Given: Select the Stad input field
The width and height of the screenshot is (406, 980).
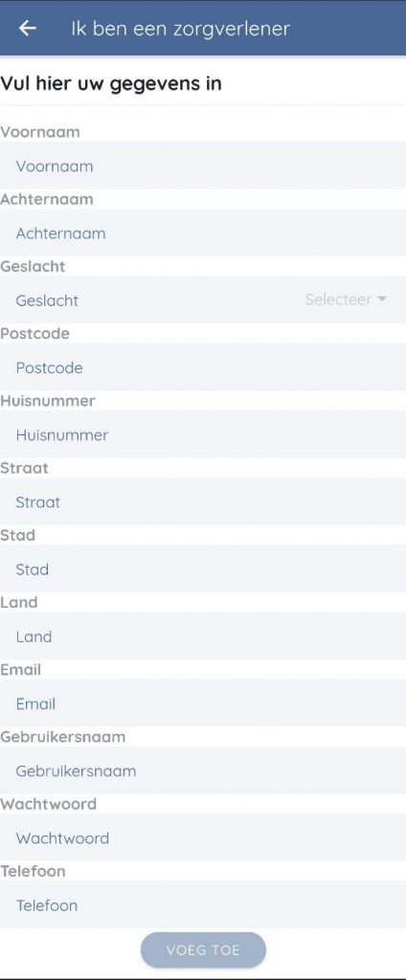Looking at the screenshot, I should click(203, 568).
